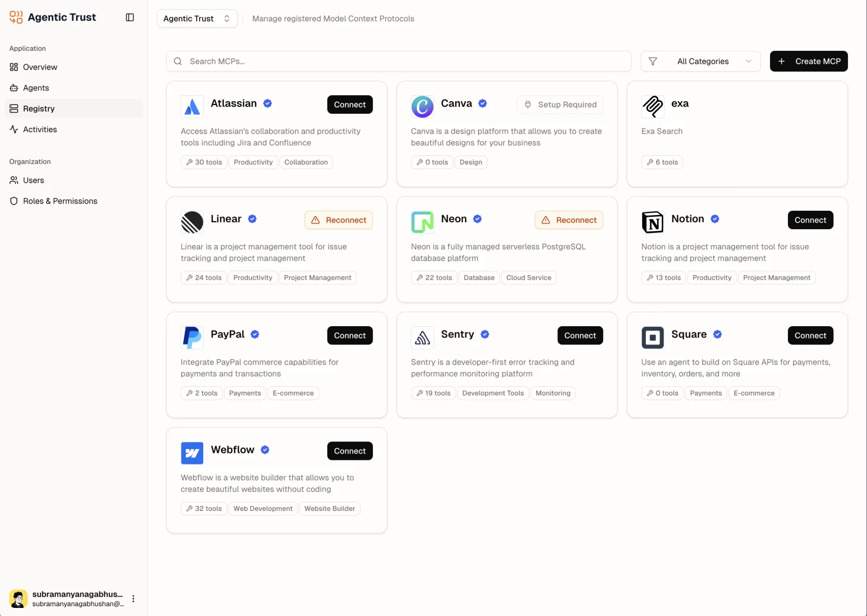Screen dimensions: 867x616
Task: Click the Database tag on Neon
Action: 480,277
